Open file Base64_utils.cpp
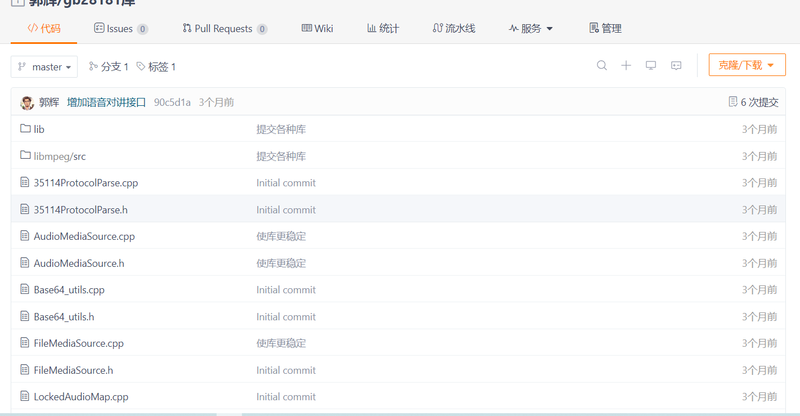 tap(69, 290)
